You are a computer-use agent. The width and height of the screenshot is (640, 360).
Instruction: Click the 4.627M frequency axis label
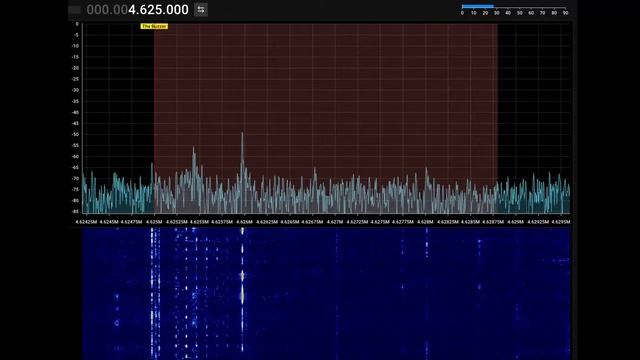(x=335, y=222)
